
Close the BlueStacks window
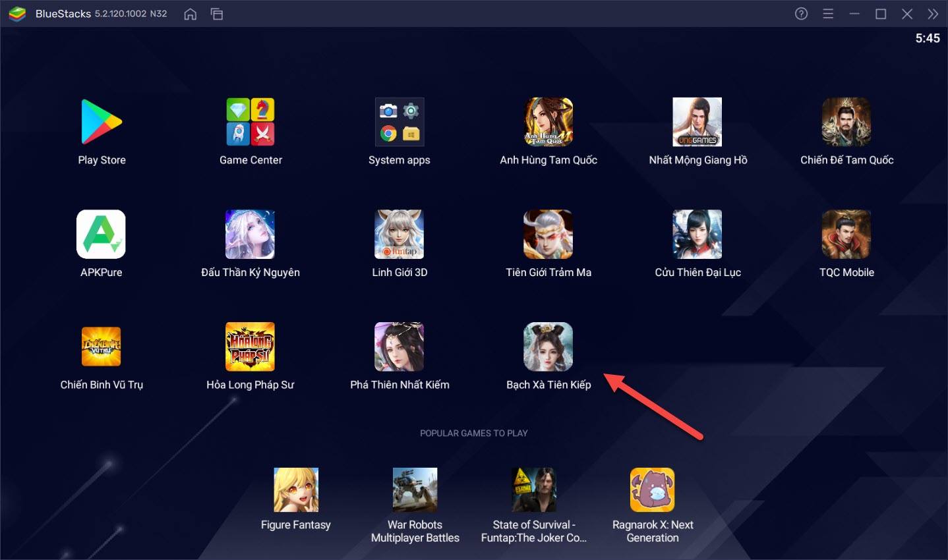coord(907,14)
